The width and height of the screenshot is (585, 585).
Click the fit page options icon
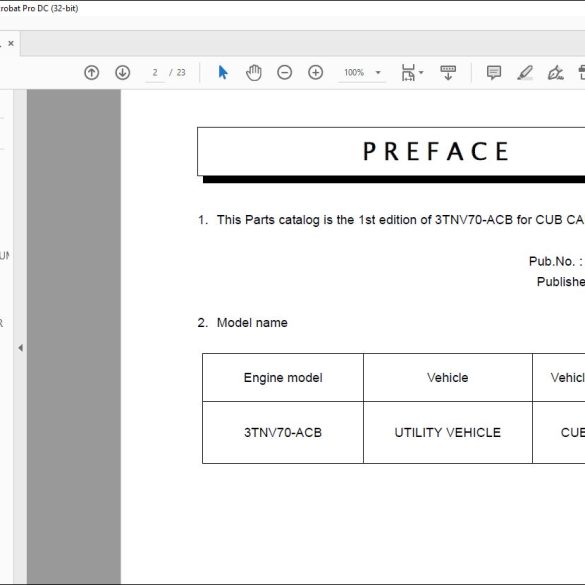[x=408, y=72]
